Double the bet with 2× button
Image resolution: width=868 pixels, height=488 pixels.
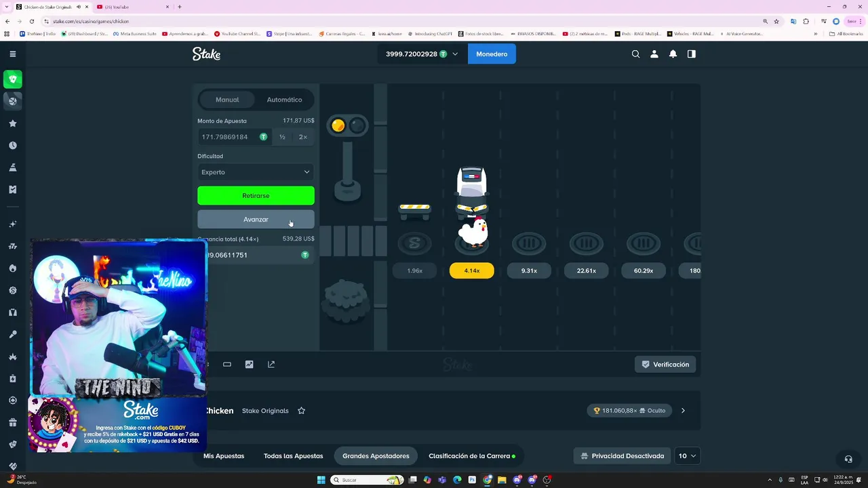[303, 137]
